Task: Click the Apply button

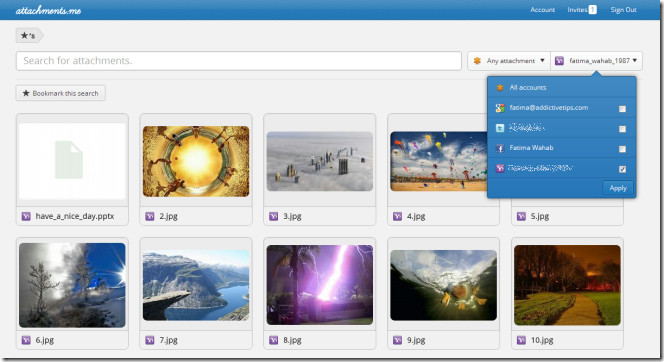Action: click(618, 188)
